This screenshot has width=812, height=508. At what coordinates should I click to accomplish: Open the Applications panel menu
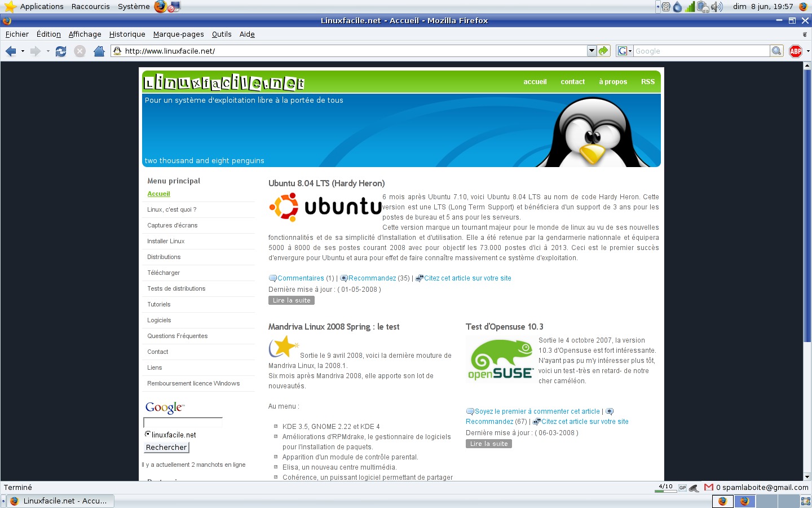click(x=42, y=7)
